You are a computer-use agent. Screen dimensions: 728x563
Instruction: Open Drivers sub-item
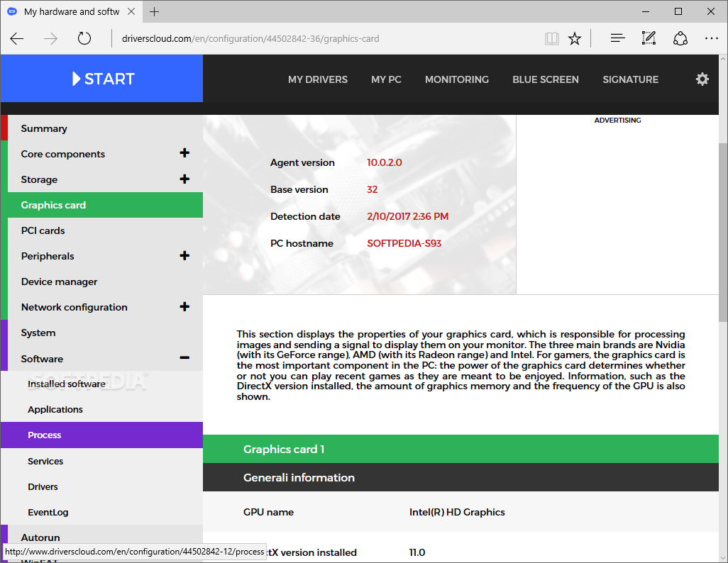point(101,486)
